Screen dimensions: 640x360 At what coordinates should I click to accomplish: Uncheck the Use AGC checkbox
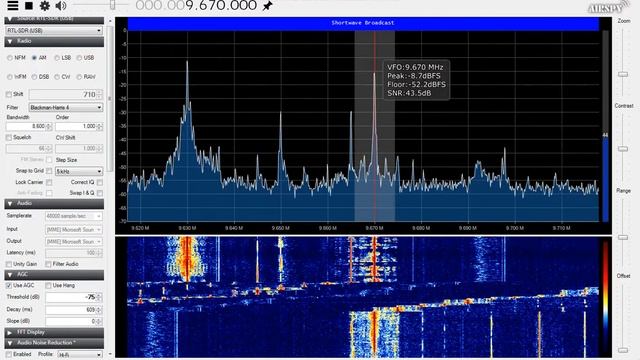(9, 285)
